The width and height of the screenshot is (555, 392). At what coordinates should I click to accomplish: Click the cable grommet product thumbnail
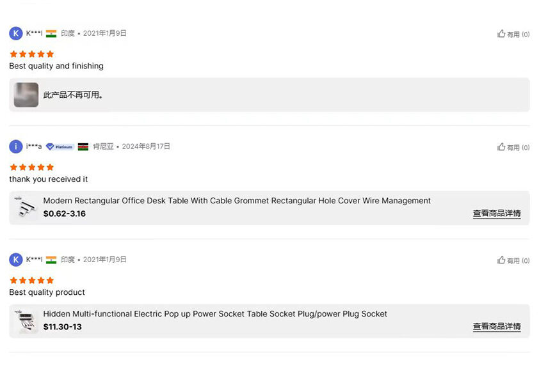pyautogui.click(x=26, y=208)
